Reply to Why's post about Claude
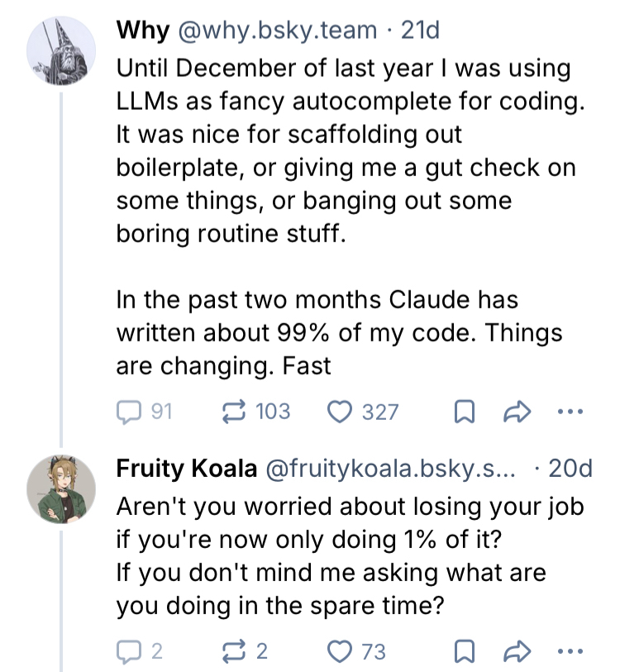This screenshot has width=620, height=672. [131, 411]
